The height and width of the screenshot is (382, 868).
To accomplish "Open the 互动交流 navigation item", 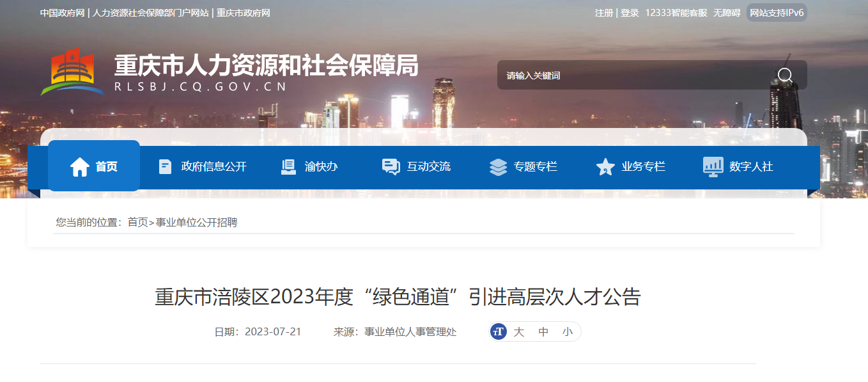I will pos(429,166).
